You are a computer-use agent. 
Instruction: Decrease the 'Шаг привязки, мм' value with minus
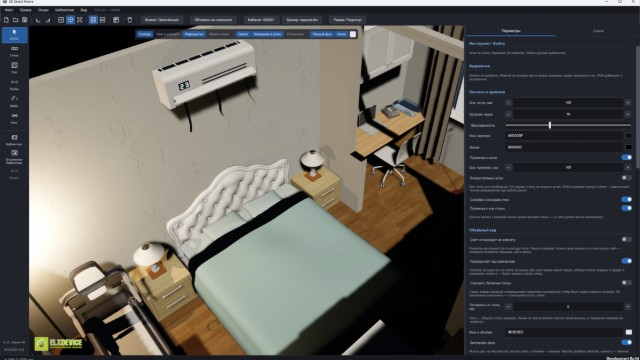(508, 167)
